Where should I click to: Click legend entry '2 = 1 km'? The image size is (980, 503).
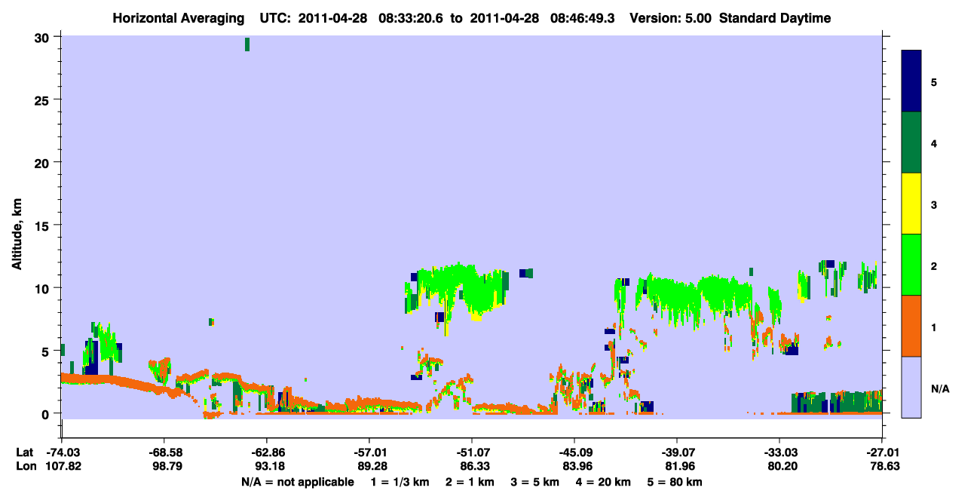click(x=470, y=482)
